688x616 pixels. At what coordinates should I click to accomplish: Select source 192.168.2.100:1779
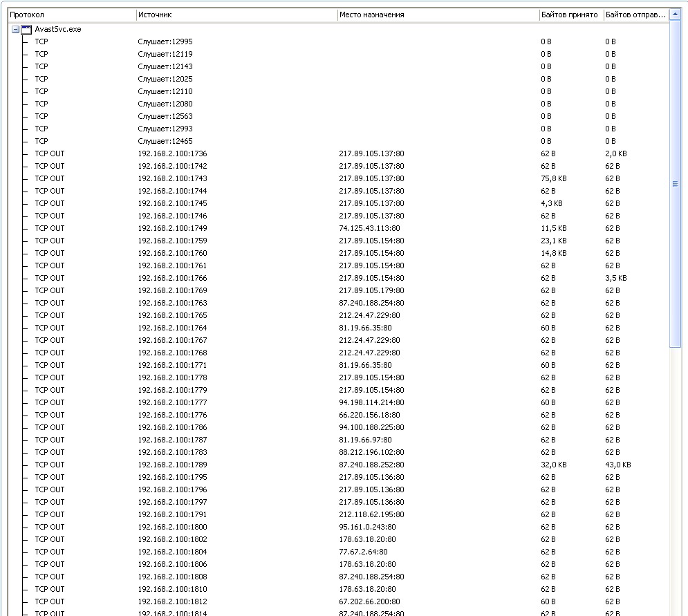pyautogui.click(x=172, y=390)
